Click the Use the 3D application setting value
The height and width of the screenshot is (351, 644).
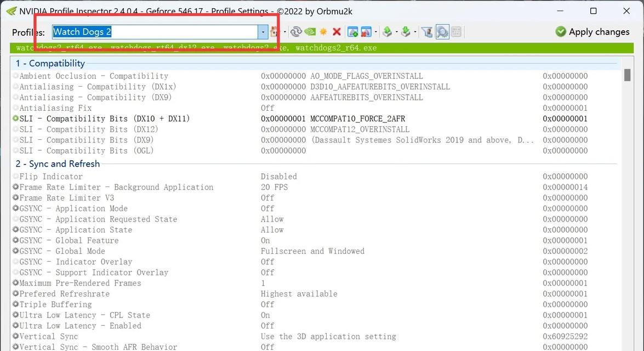(328, 337)
